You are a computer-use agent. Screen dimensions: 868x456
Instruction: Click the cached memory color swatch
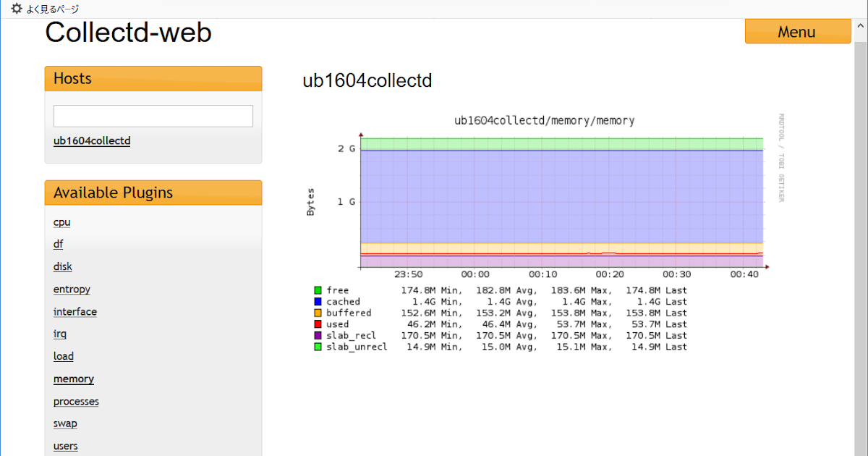click(x=319, y=301)
